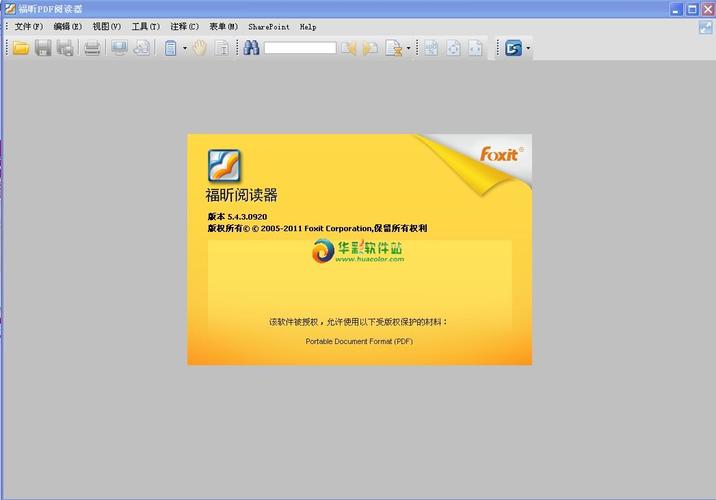Open the 工具(T) menu

tap(146, 26)
